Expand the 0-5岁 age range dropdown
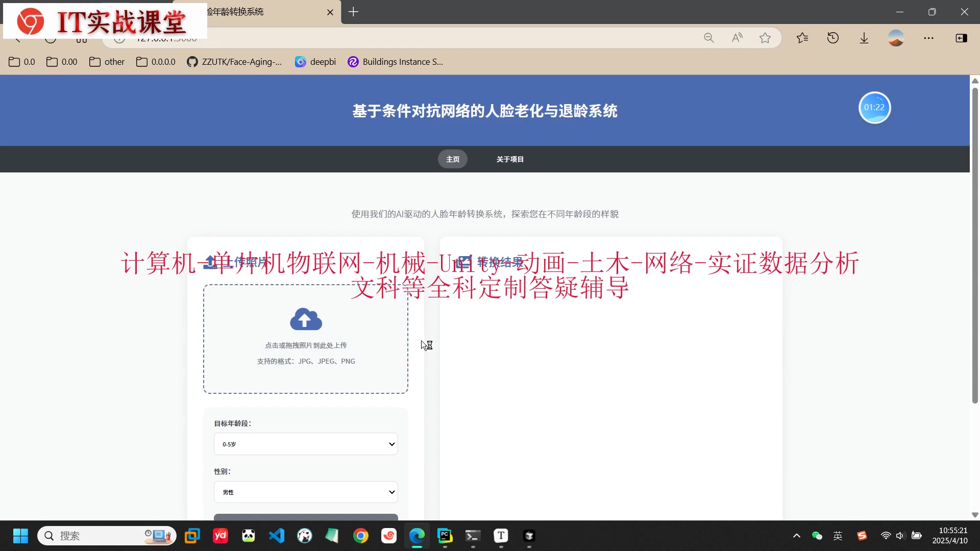The width and height of the screenshot is (980, 551). 305,444
